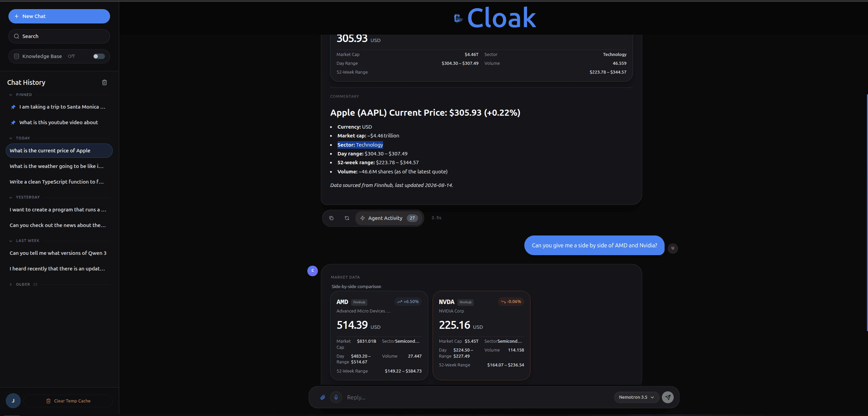Click the U user avatar
This screenshot has width=868, height=416.
(x=673, y=248)
